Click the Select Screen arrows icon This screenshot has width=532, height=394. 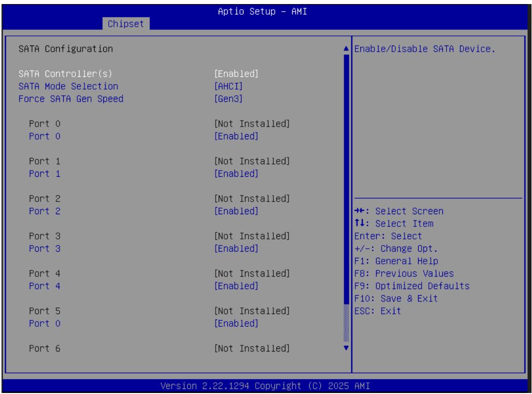click(360, 211)
